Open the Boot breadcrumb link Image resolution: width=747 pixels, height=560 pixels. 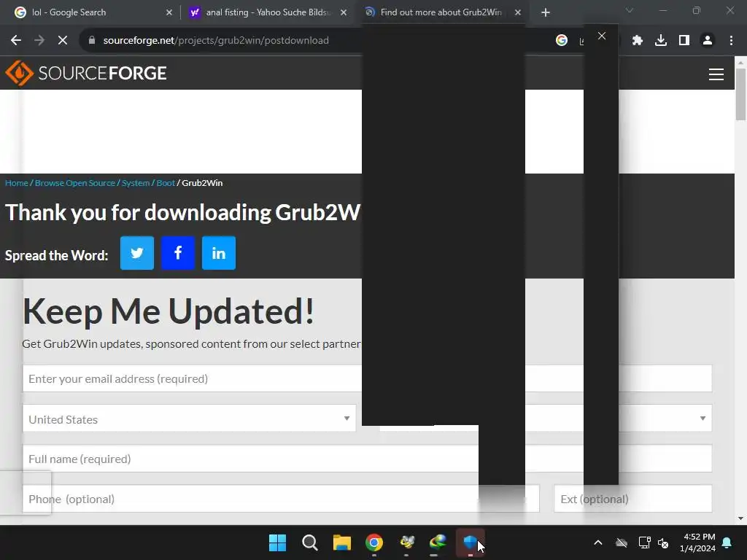166,183
